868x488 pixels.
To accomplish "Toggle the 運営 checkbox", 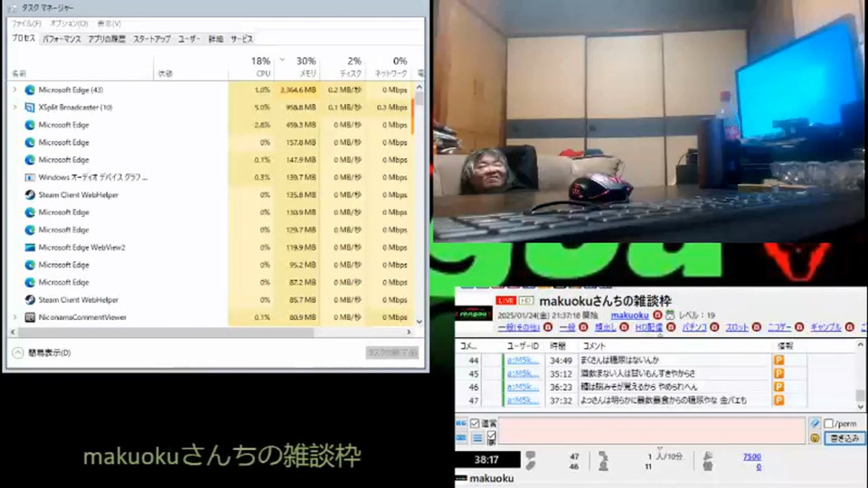I will (475, 423).
